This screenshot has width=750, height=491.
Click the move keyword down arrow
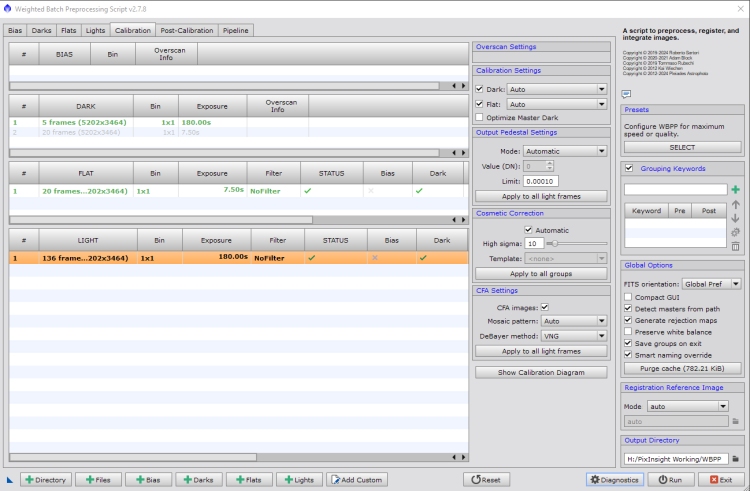(735, 218)
